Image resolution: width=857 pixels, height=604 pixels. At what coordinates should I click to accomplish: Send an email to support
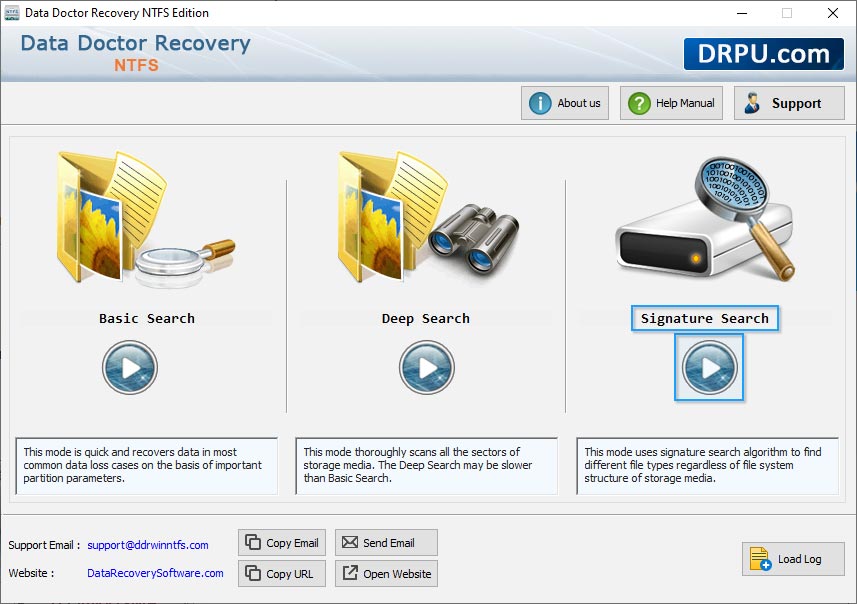pyautogui.click(x=386, y=543)
